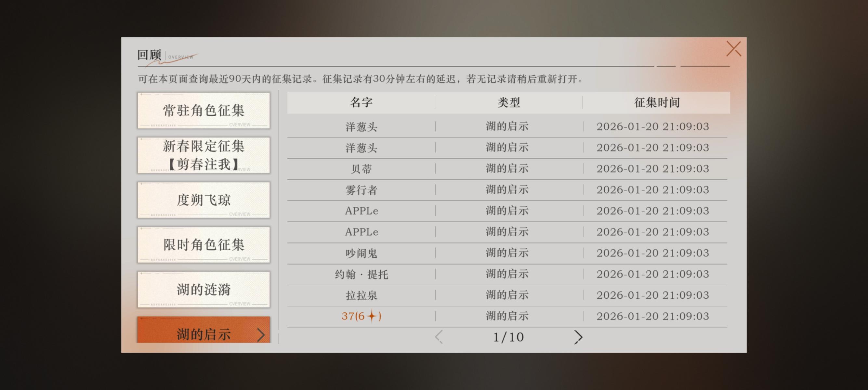Click the 吵闹鬼 record name
The width and height of the screenshot is (868, 390).
(x=361, y=253)
